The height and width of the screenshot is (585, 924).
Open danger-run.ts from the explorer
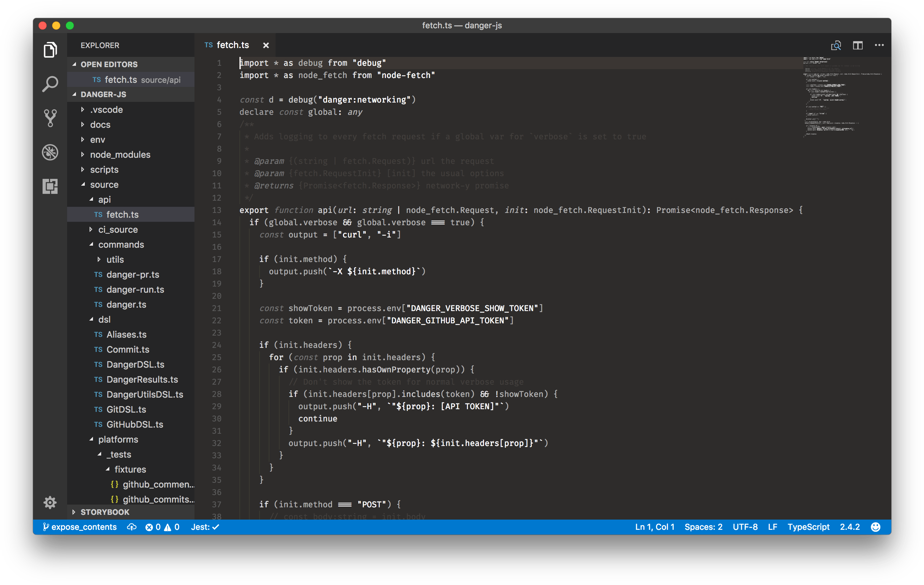coord(135,289)
